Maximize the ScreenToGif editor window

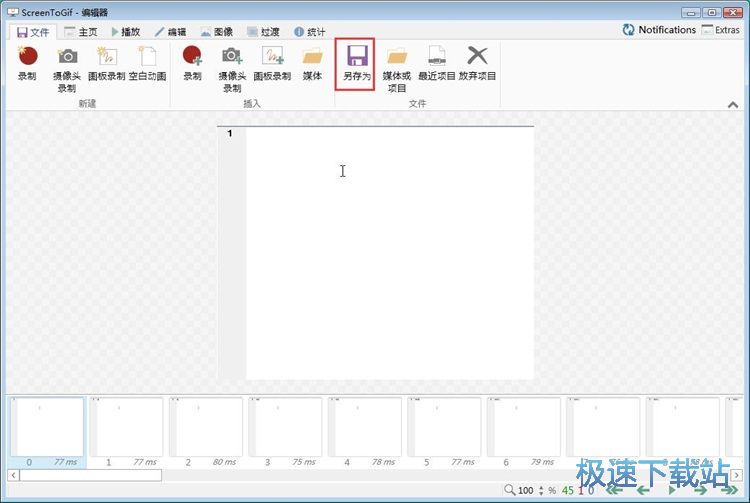click(x=712, y=12)
